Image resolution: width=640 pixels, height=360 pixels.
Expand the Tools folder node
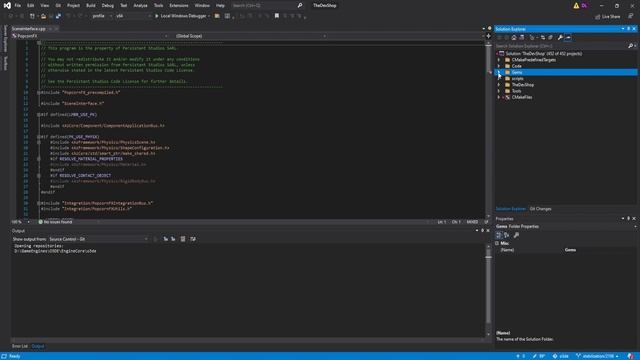tap(499, 91)
